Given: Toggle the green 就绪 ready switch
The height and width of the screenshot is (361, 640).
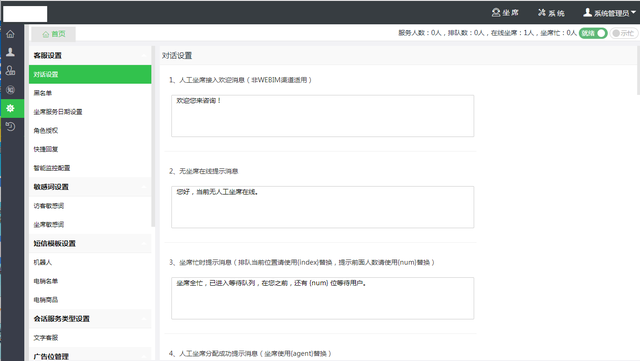Looking at the screenshot, I should (593, 33).
